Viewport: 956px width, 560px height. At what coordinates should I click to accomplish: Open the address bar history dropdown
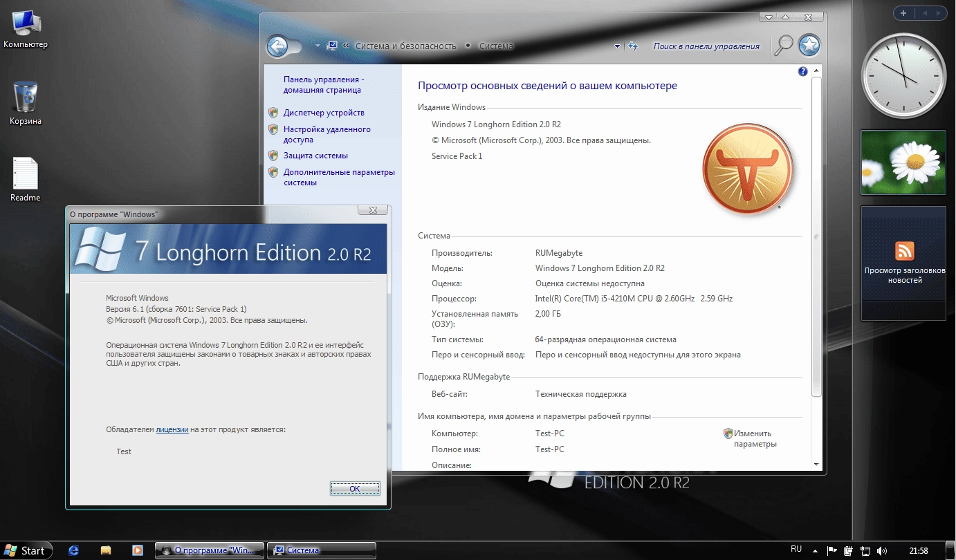617,46
